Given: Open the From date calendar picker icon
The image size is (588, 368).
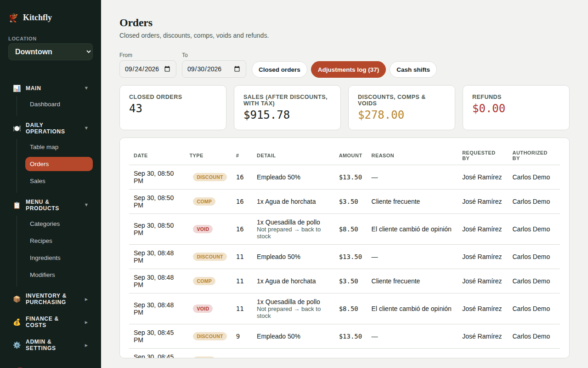Looking at the screenshot, I should point(167,69).
